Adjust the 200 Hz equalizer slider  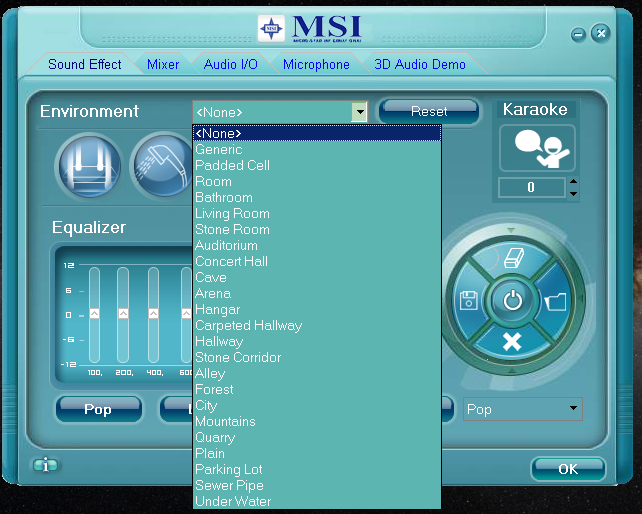pos(123,314)
